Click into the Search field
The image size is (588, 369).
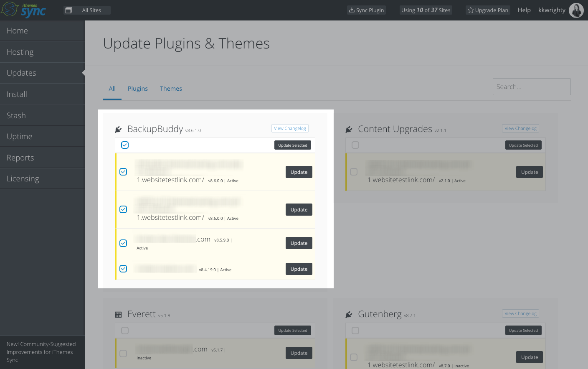coord(532,87)
